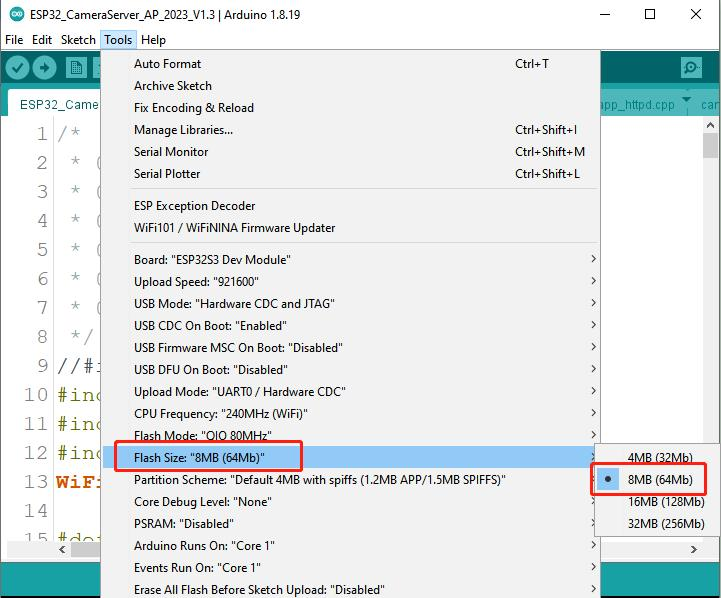The width and height of the screenshot is (721, 598).
Task: Click the tab dropdown triangle icon
Action: click(687, 99)
